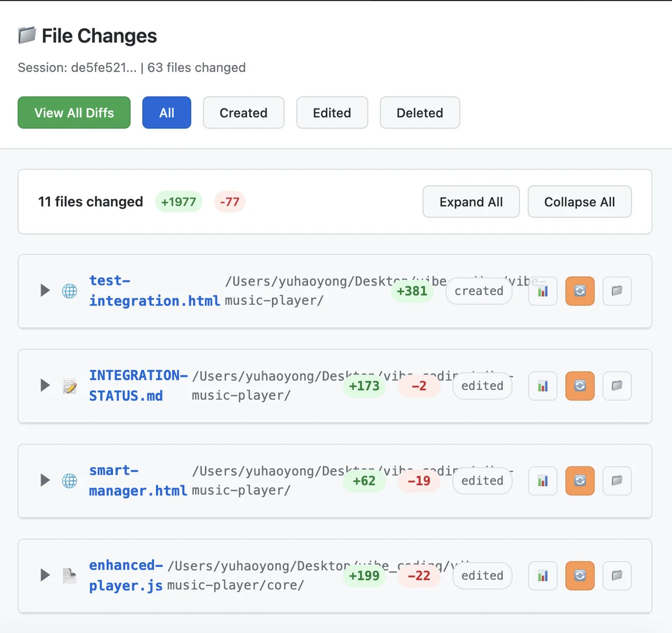Click bar chart icon for enhanced-player.js
Viewport: 672px width, 633px height.
point(543,576)
